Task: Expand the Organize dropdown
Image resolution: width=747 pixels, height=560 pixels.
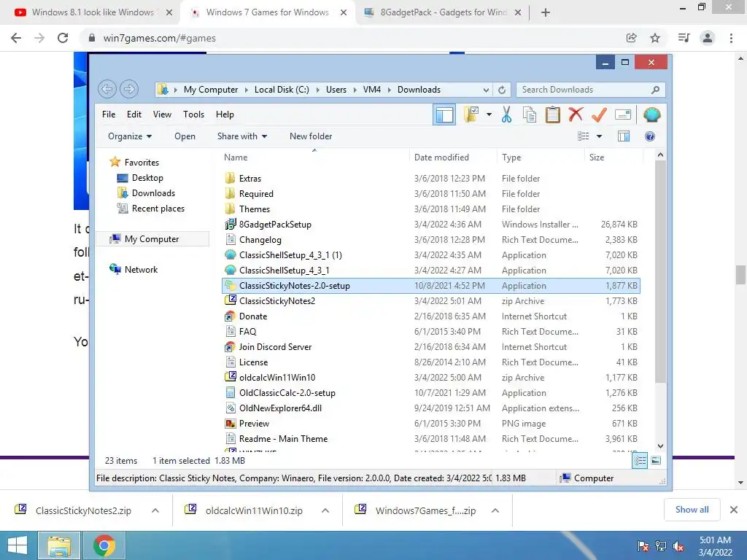Action: tap(130, 136)
